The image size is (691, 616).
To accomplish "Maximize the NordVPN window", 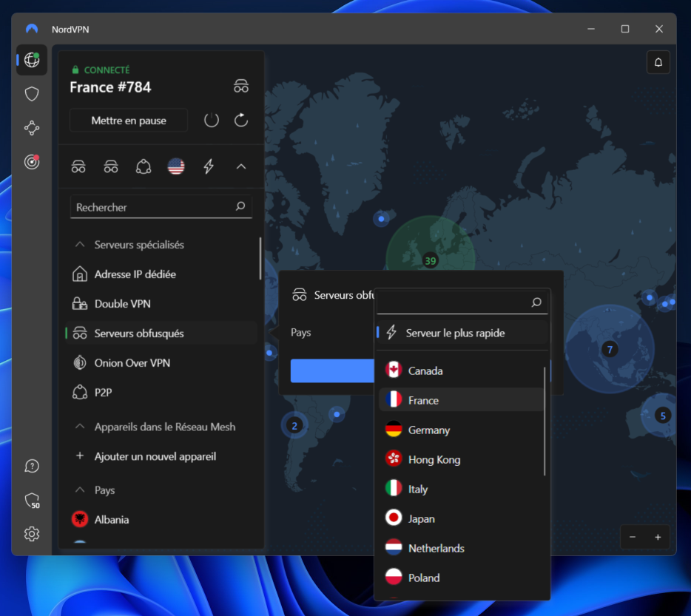I will (625, 29).
